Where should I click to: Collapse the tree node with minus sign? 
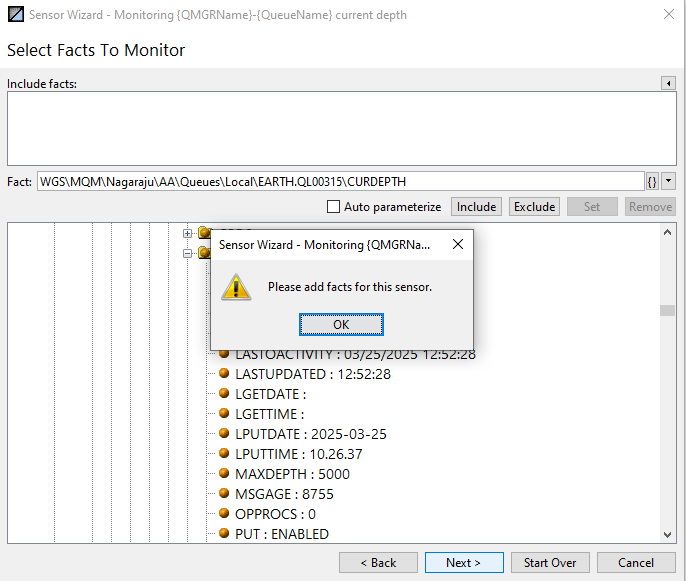pos(187,253)
